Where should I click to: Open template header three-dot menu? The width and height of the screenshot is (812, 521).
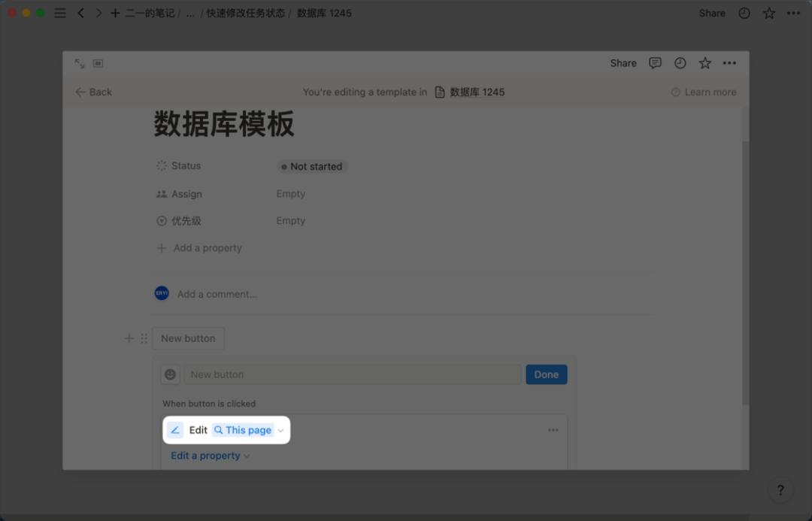click(729, 63)
